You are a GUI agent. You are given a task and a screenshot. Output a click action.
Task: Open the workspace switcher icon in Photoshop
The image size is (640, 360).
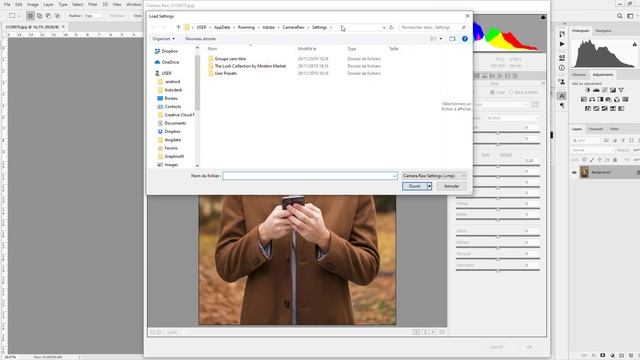(630, 16)
